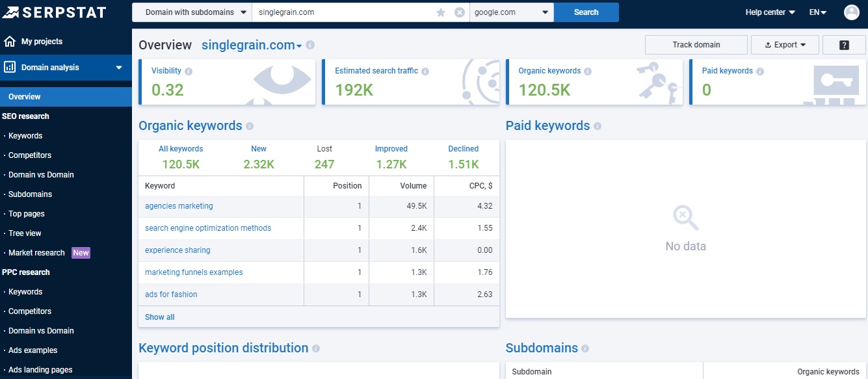Click info icon beside Visibility
Image resolution: width=868 pixels, height=379 pixels.
tap(189, 72)
